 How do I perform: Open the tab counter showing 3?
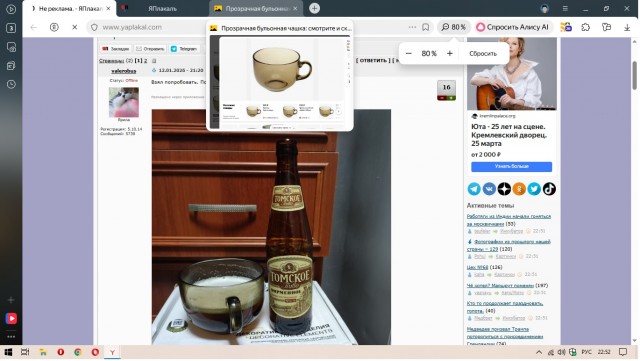click(x=11, y=28)
